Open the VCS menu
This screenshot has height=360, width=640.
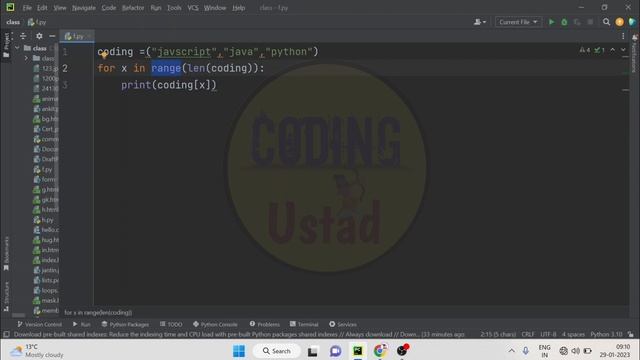[193, 8]
